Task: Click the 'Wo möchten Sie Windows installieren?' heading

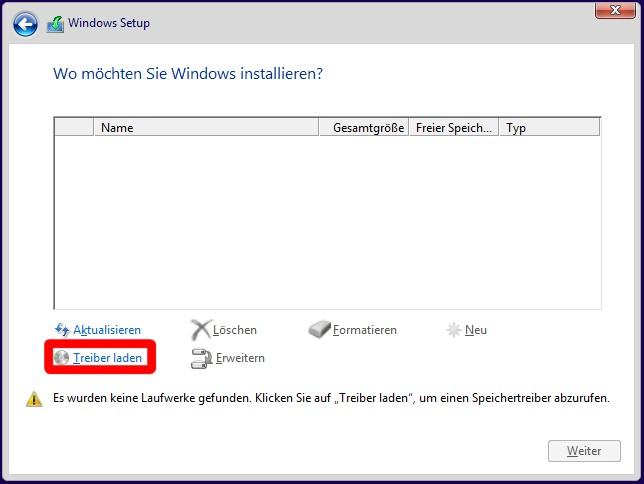Action: (188, 74)
